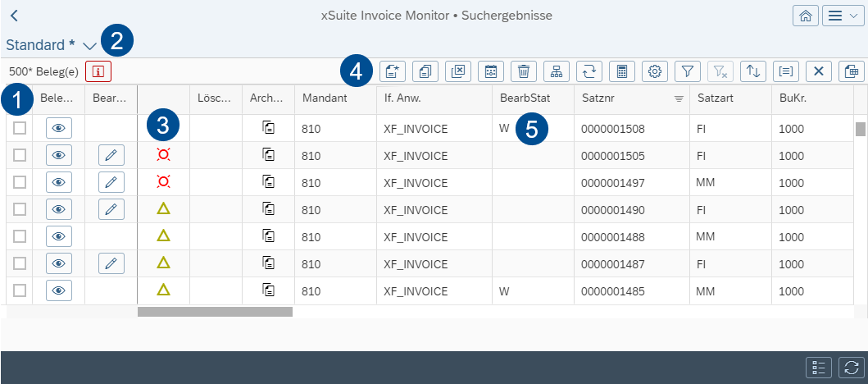Tick the checkbox for row 0000001497
Screen dimensions: 868x384
click(20, 182)
